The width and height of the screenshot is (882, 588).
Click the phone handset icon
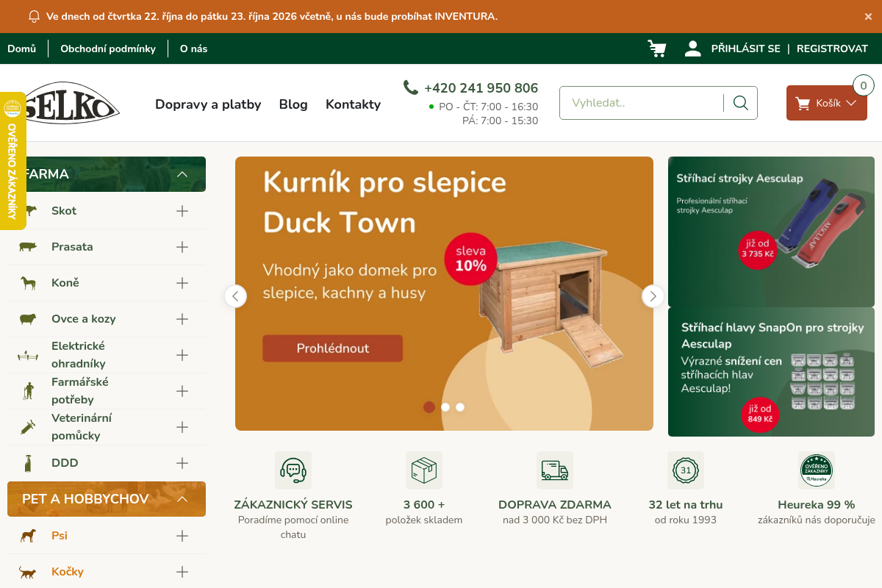[x=411, y=87]
